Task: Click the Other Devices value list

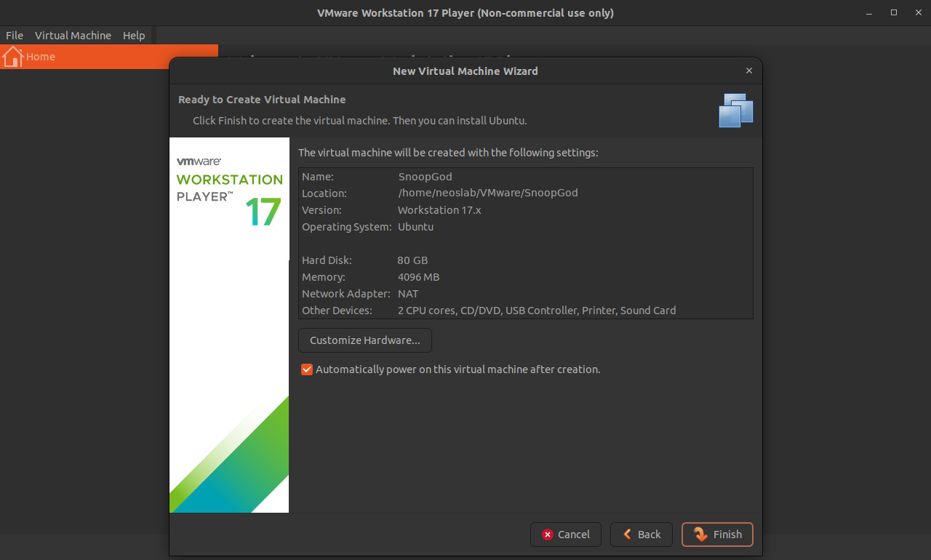Action: click(x=537, y=311)
